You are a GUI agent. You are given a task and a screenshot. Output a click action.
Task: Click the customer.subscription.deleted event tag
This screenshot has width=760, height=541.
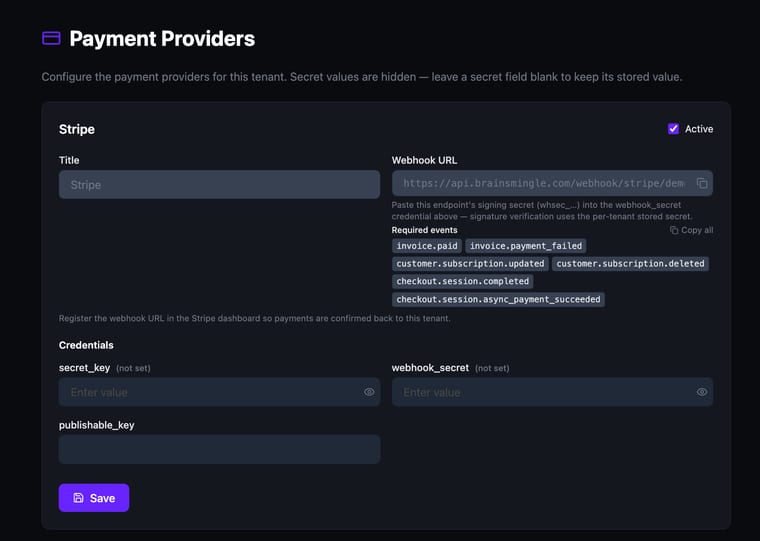click(630, 264)
